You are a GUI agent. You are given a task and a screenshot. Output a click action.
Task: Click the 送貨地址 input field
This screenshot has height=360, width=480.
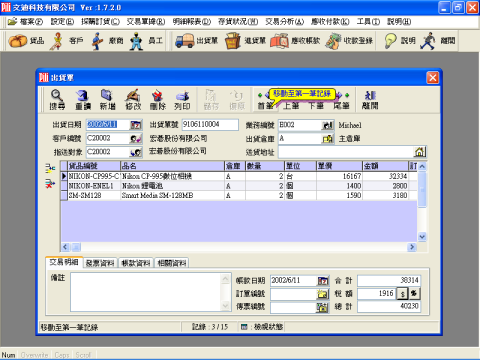tap(346, 152)
